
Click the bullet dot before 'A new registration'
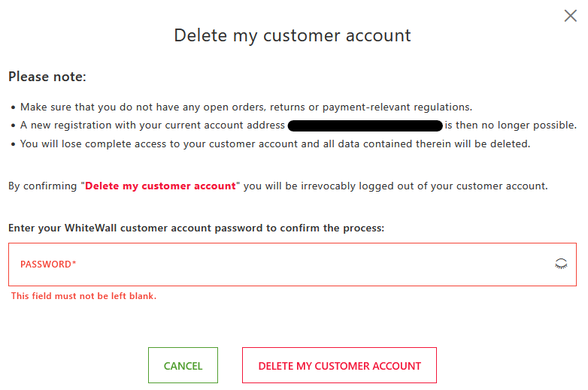point(13,126)
